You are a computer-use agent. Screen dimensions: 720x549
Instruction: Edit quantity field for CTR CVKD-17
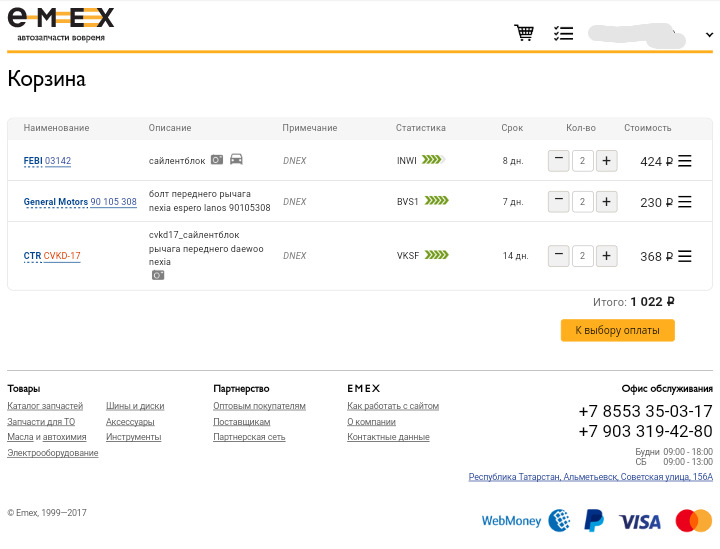coord(582,256)
